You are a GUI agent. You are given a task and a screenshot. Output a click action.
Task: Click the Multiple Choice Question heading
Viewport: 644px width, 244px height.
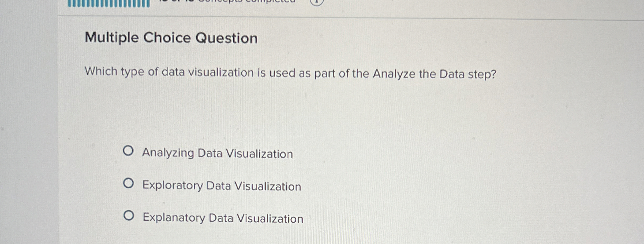[171, 37]
